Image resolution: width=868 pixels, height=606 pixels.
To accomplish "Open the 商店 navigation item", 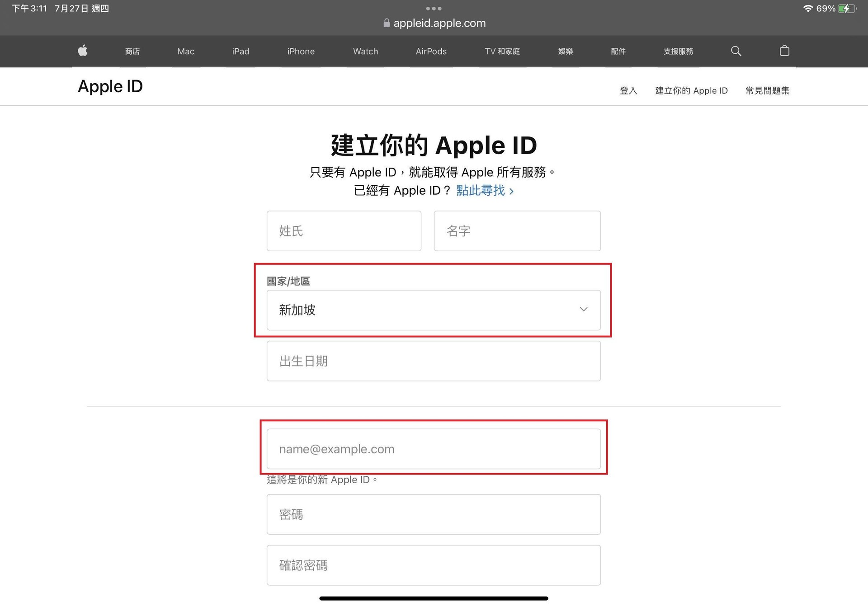I will (x=132, y=52).
